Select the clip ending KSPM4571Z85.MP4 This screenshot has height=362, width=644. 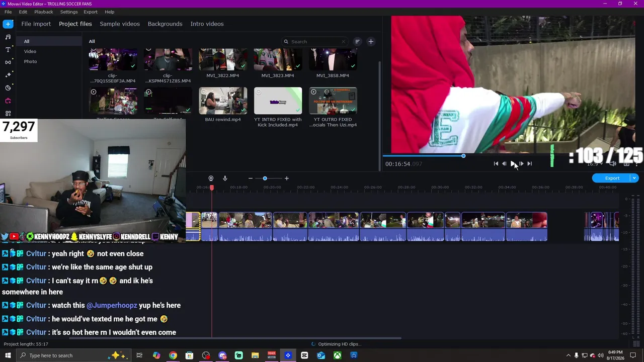pyautogui.click(x=168, y=59)
